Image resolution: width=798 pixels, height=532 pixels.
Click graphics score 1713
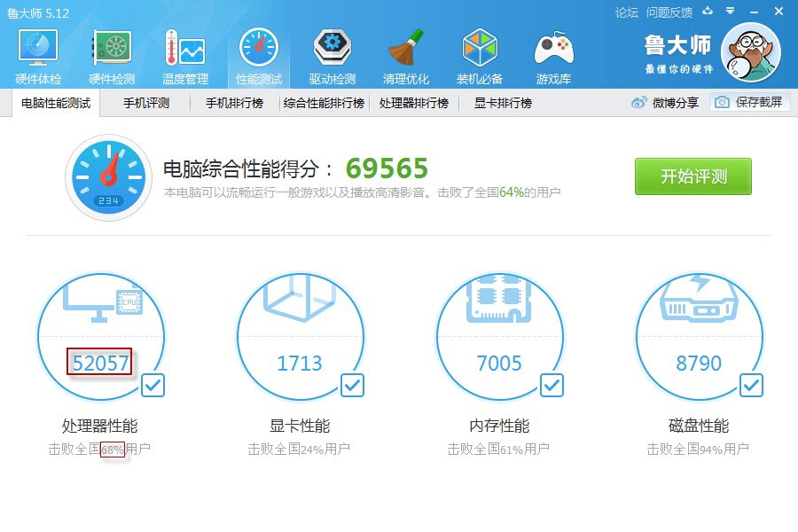point(300,363)
